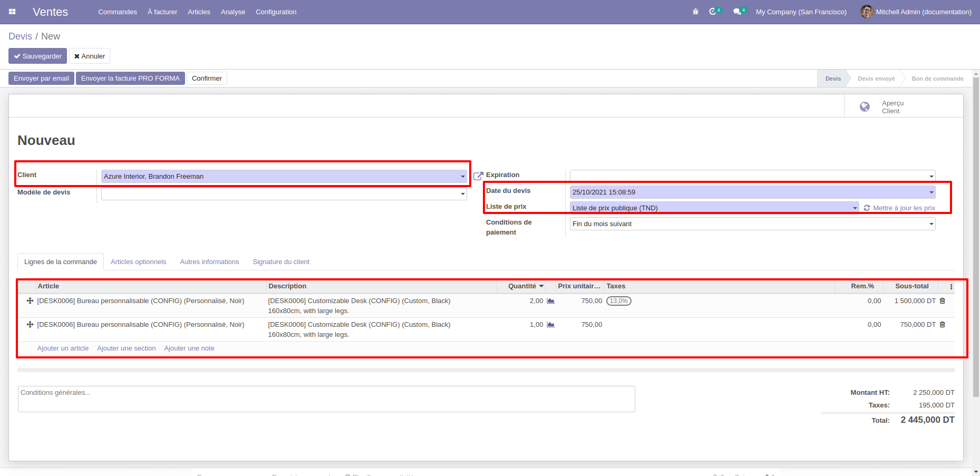Sort by the Description column header
Viewport: 980px width, 476px height.
382,286
